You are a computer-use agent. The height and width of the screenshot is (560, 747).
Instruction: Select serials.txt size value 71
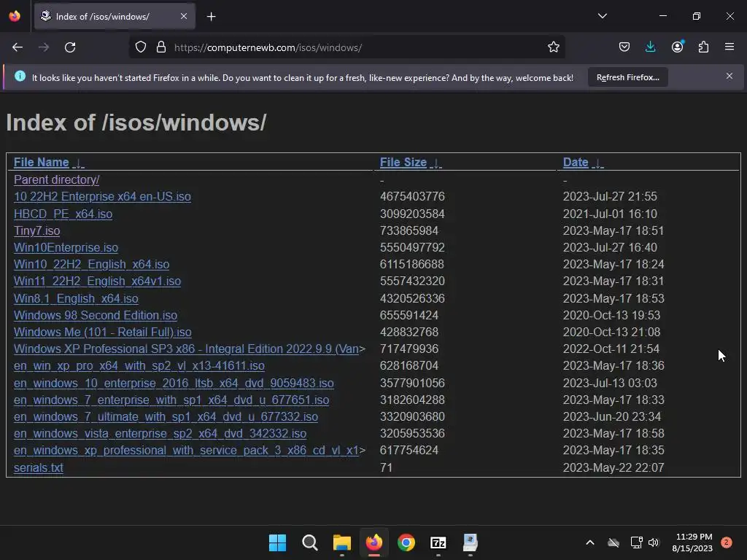[387, 467]
